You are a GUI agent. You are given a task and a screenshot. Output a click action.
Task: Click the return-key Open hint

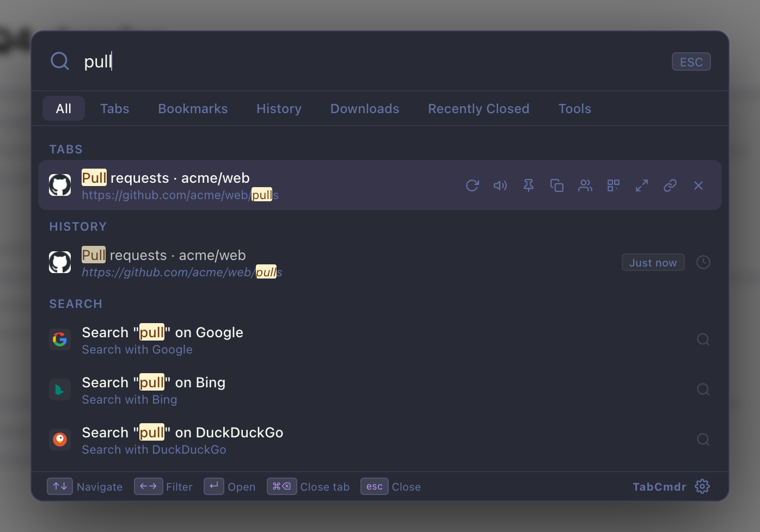[214, 486]
